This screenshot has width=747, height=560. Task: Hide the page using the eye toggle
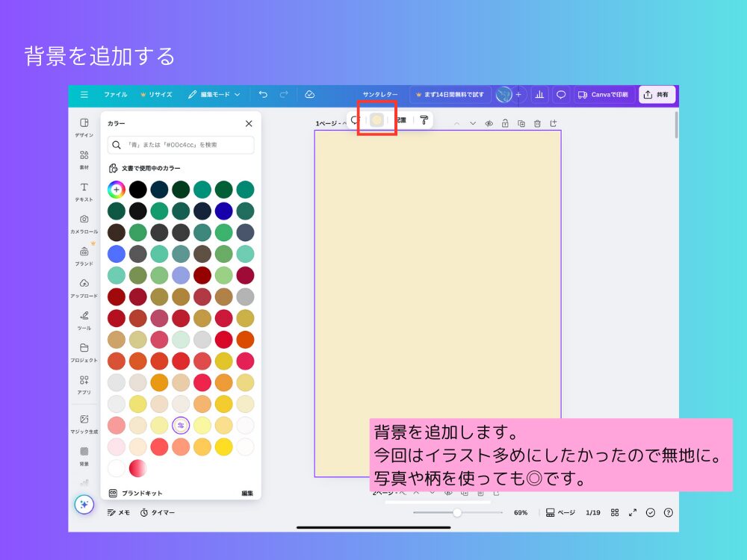[489, 123]
